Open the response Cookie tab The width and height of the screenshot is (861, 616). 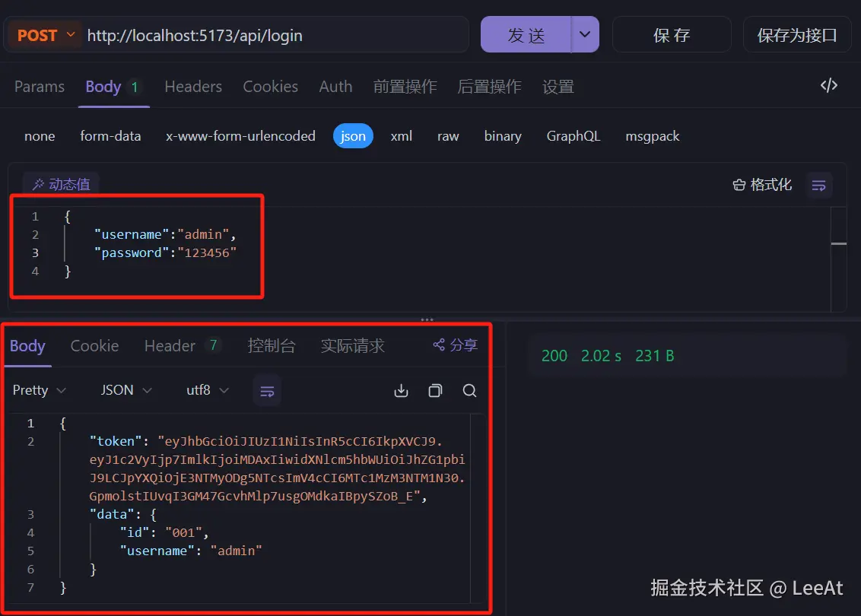[x=94, y=346]
